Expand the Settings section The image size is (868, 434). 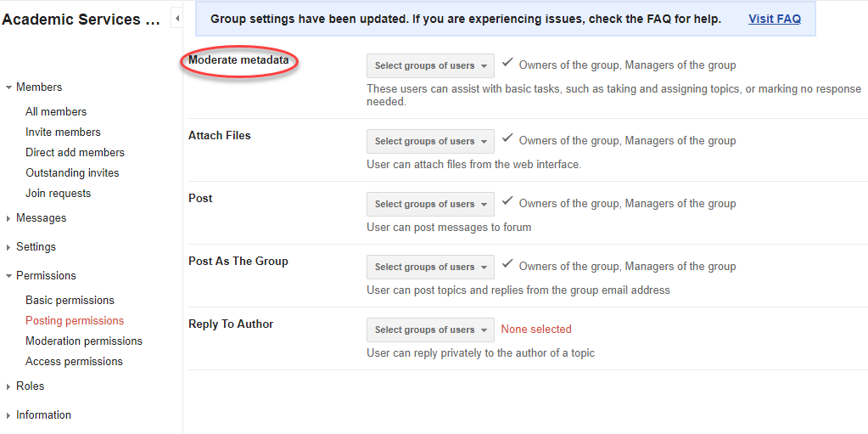point(8,247)
